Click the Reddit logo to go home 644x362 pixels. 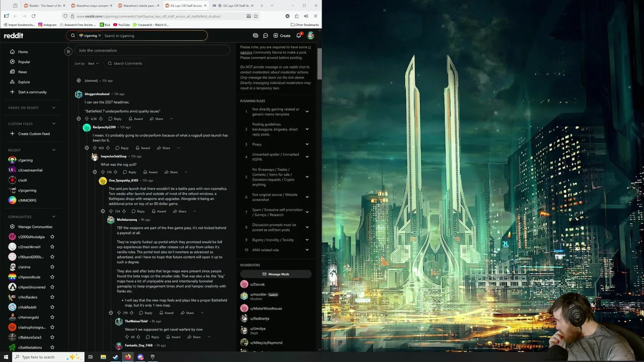coord(14,36)
